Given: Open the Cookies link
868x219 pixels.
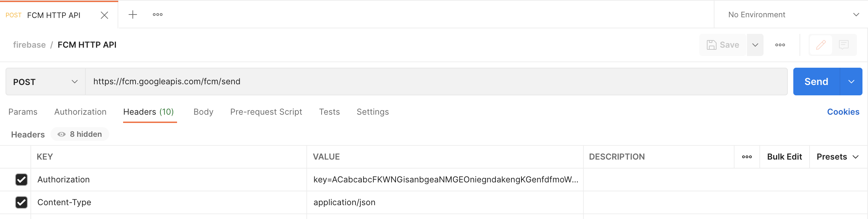Looking at the screenshot, I should point(843,112).
